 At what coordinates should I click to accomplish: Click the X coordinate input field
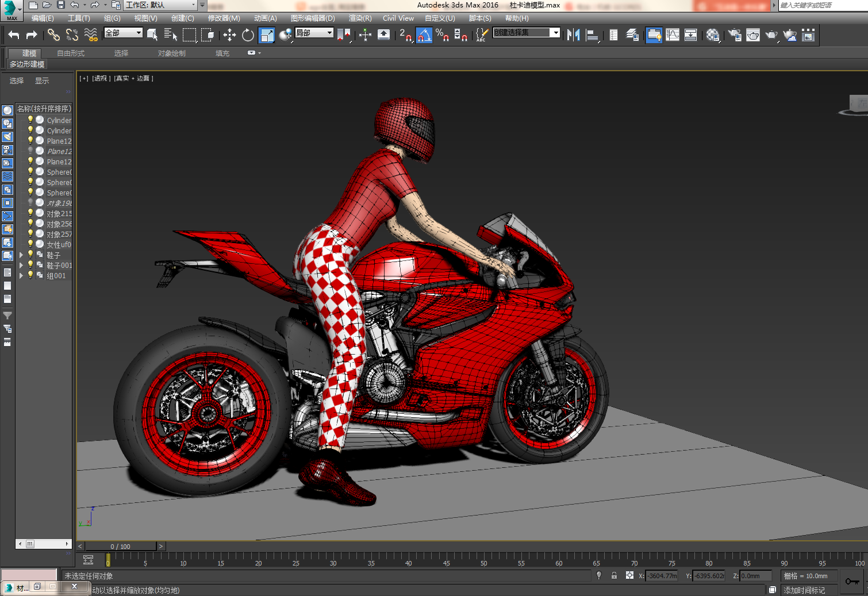coord(662,575)
